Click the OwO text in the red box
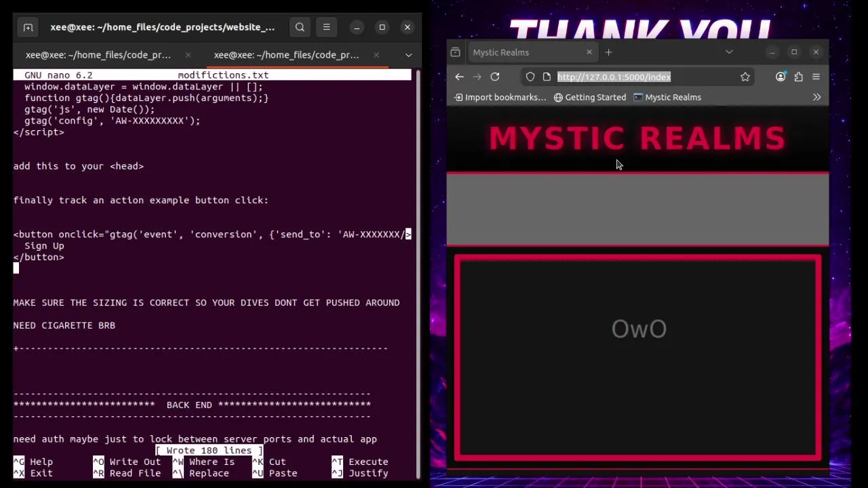This screenshot has height=488, width=868. coord(639,329)
